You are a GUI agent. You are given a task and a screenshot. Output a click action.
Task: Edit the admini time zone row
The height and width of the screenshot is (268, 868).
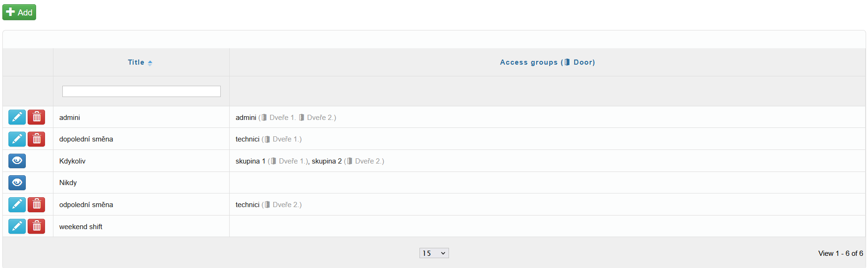pyautogui.click(x=17, y=117)
